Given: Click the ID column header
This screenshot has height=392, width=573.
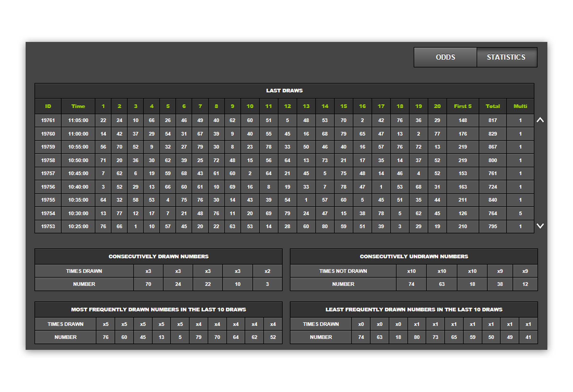Looking at the screenshot, I should click(48, 106).
